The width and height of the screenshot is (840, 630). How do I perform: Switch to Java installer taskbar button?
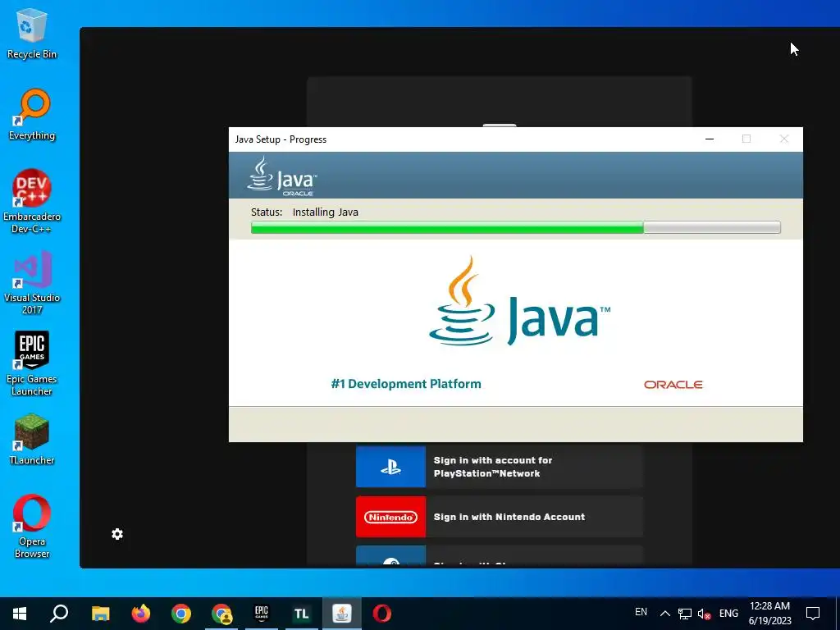(x=342, y=614)
